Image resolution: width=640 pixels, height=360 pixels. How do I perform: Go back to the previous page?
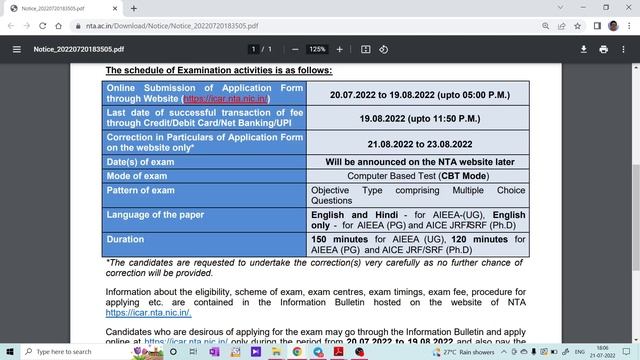point(11,26)
